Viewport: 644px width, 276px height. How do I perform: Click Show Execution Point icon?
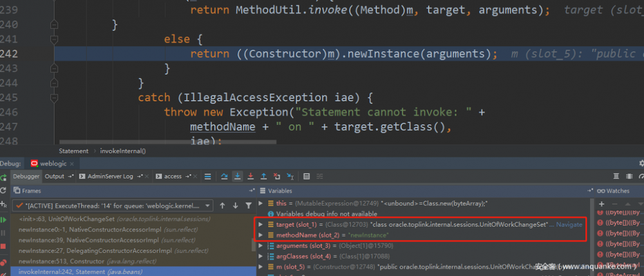[207, 177]
